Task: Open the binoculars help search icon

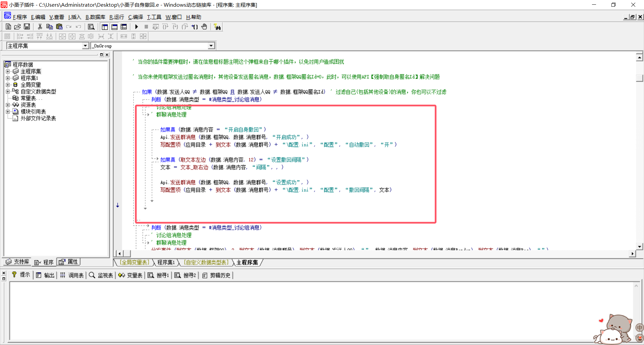Action: [217, 27]
